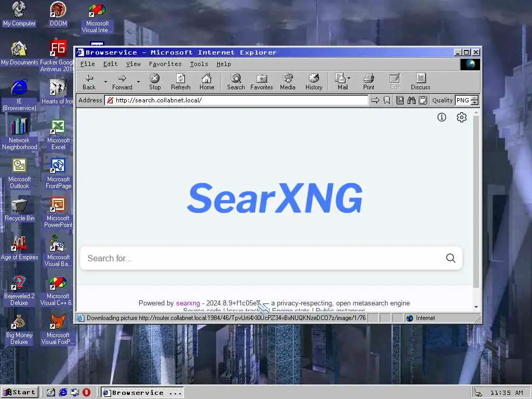
Task: Select the Microsoft Outlook desktop icon
Action: (19, 174)
